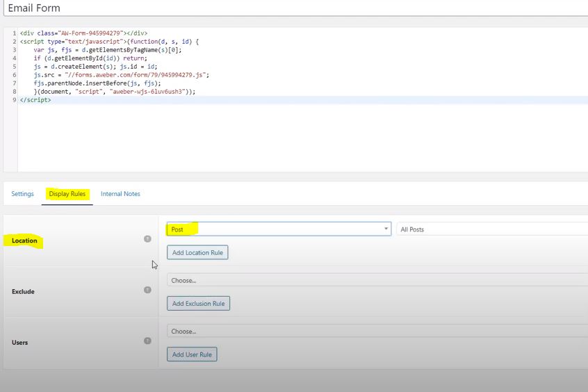Click line number 5 in the code gutter

[15, 67]
